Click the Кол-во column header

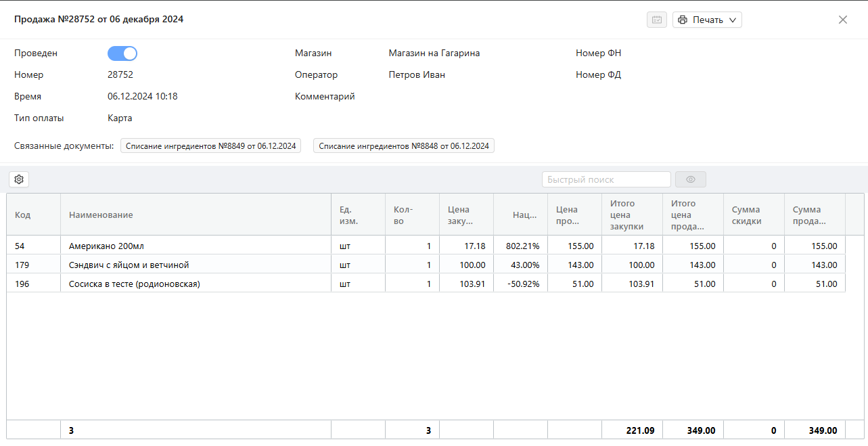[403, 215]
